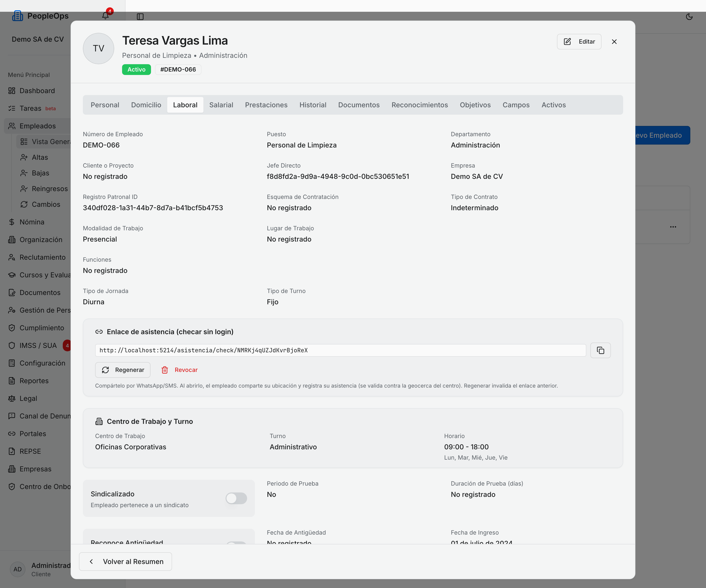Switch to dark mode moon icon

pos(689,16)
